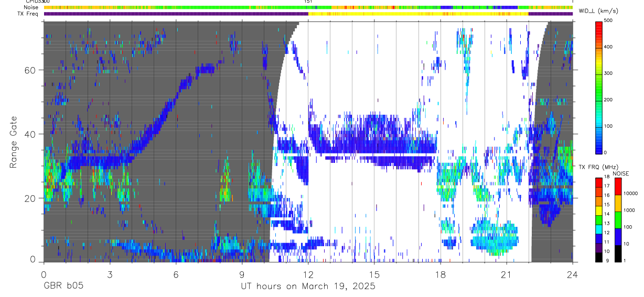Screen dimensions: 644x297
Task: Click the cyan segment of the TX FRQ colorbar
Action: click(599, 229)
